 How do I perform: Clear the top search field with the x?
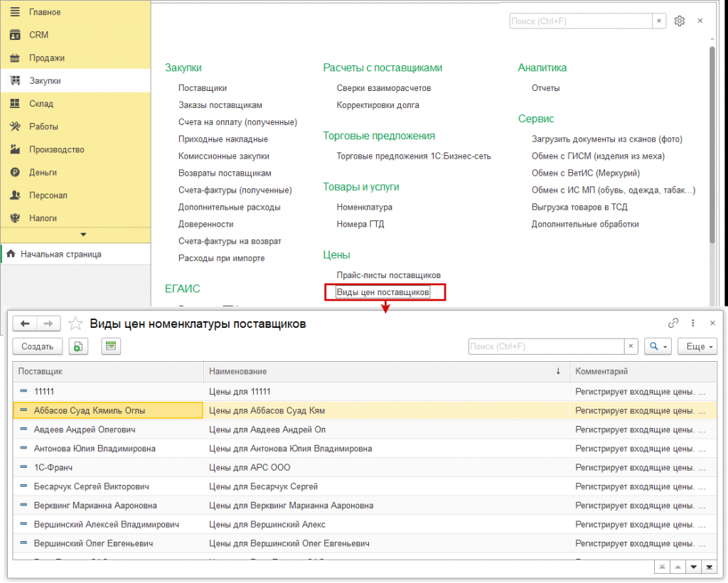coord(659,21)
